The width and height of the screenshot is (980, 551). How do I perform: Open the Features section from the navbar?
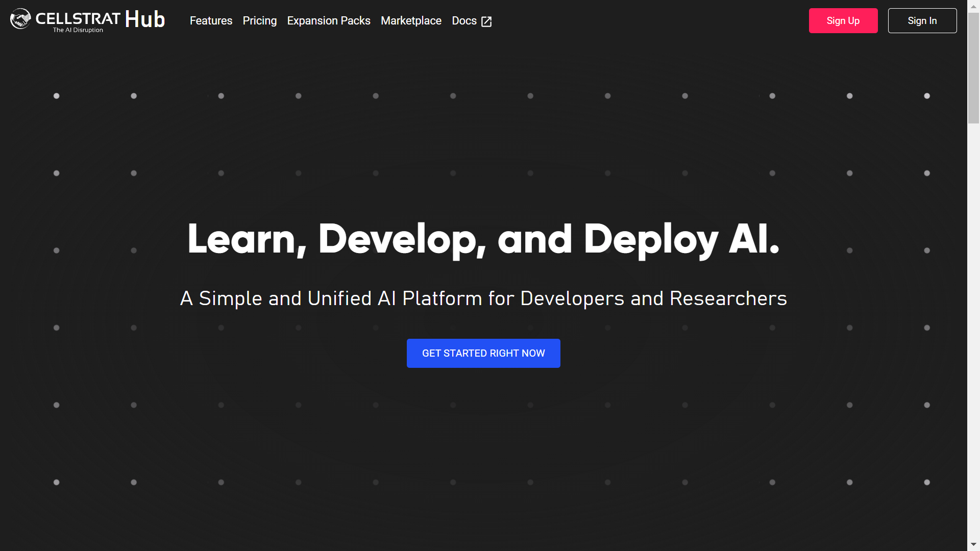click(211, 21)
